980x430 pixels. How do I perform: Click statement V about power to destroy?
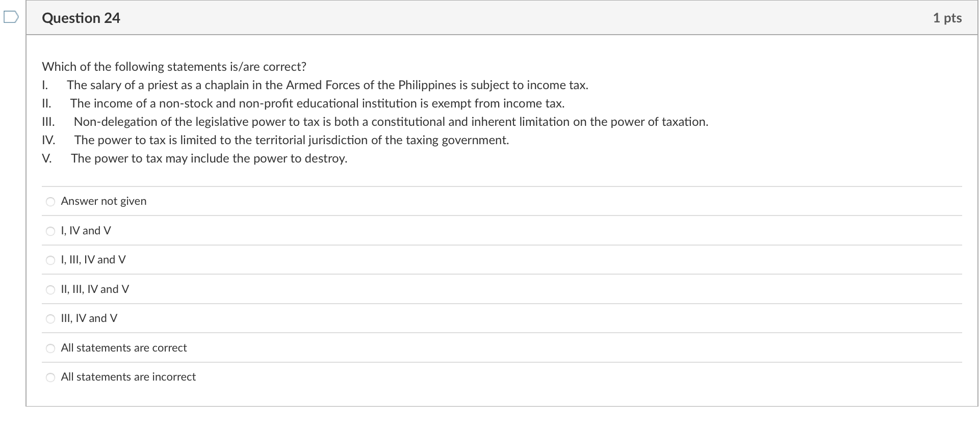[209, 158]
